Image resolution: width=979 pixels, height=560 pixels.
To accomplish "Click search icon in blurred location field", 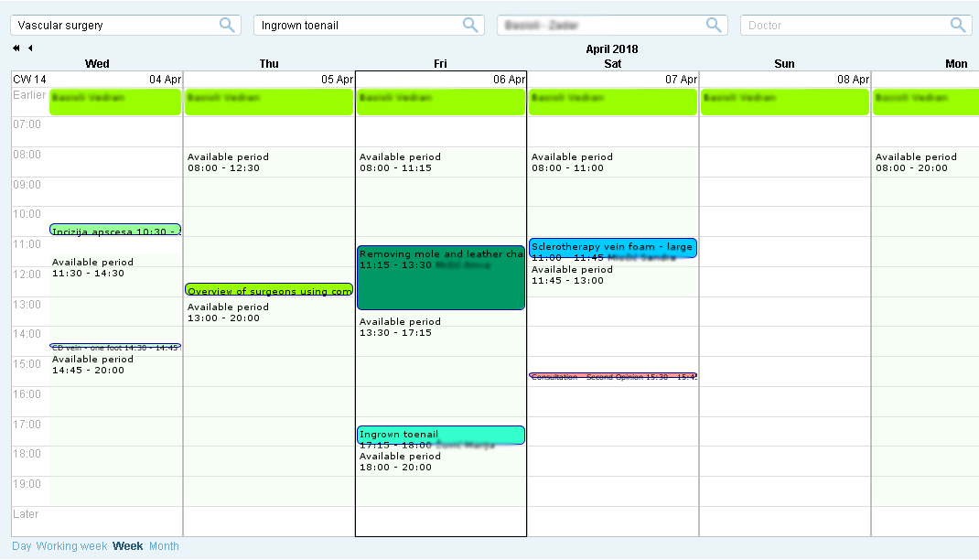I will coord(715,26).
